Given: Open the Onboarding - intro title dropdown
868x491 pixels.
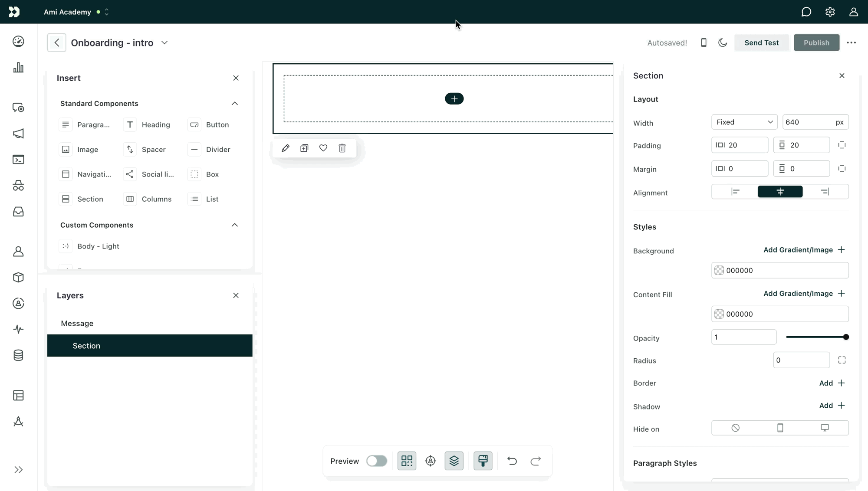Looking at the screenshot, I should (164, 43).
